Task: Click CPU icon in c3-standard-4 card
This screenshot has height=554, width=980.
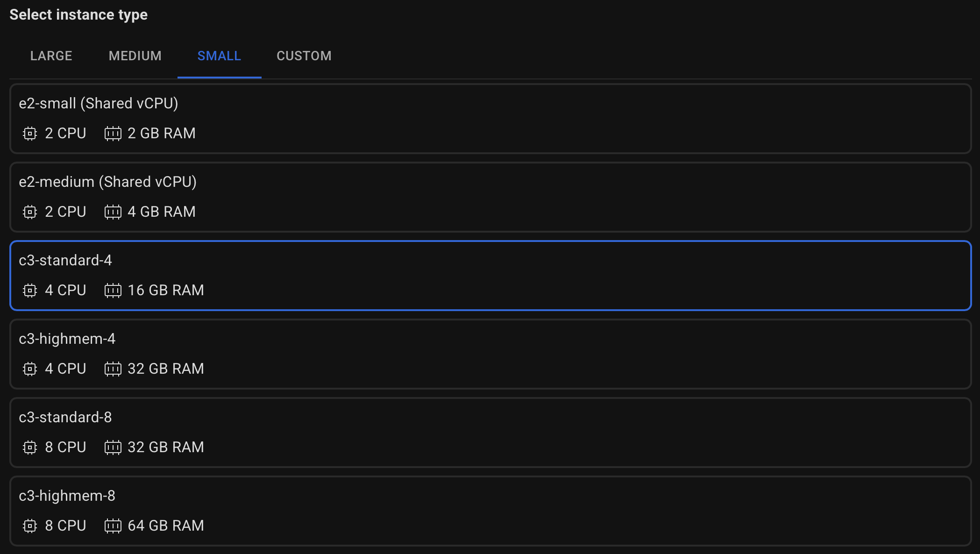Action: coord(30,291)
